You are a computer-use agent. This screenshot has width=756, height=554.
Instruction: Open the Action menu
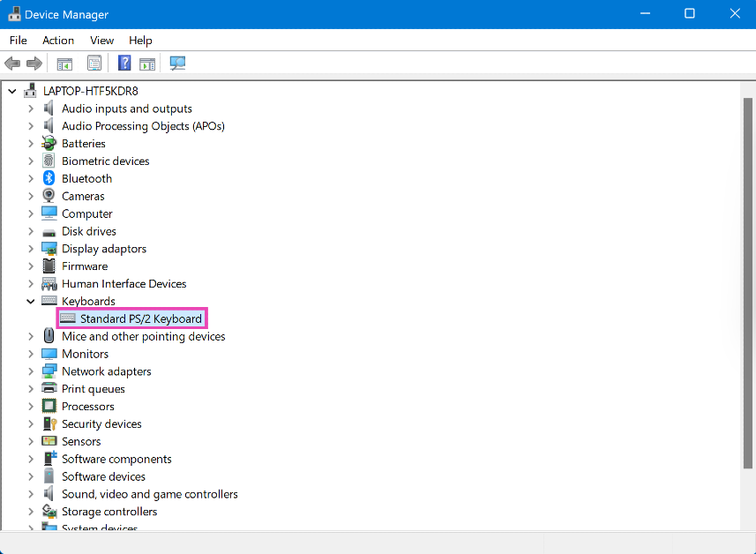pyautogui.click(x=58, y=41)
